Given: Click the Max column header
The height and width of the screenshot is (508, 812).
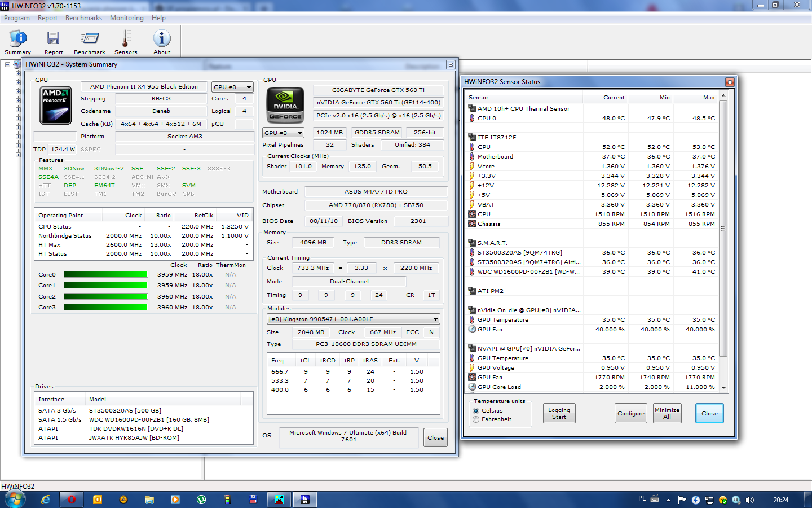Looking at the screenshot, I should pyautogui.click(x=696, y=97).
